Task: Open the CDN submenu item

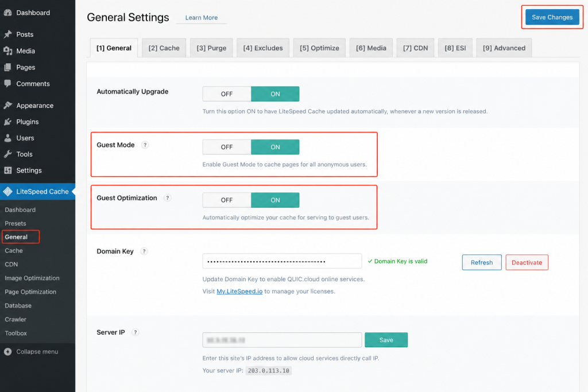Action: tap(11, 264)
